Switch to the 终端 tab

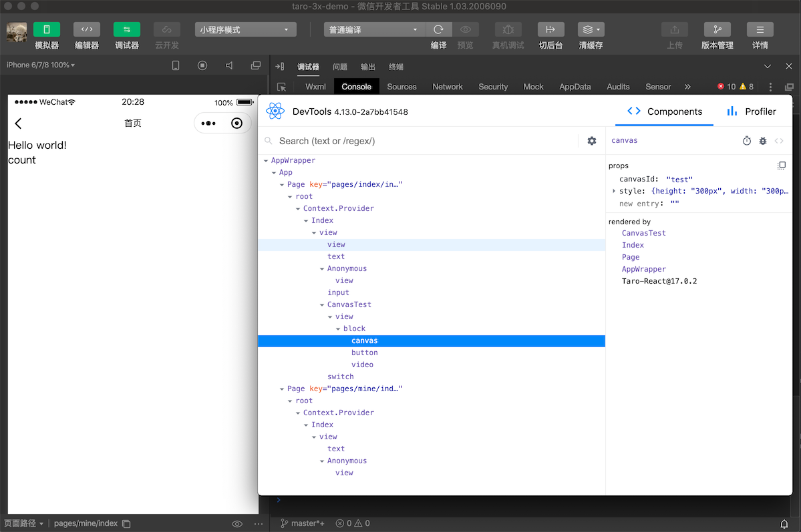tap(396, 67)
